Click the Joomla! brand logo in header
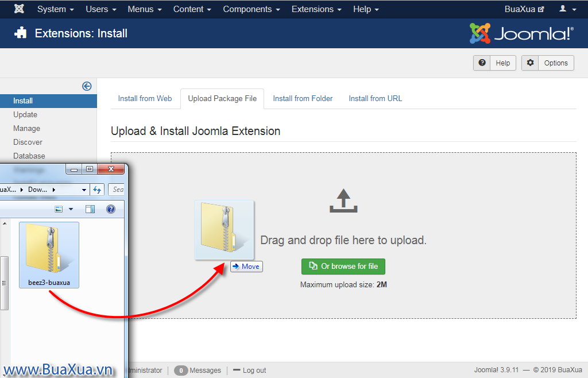Screen dimensions: 588x378 (x=521, y=33)
